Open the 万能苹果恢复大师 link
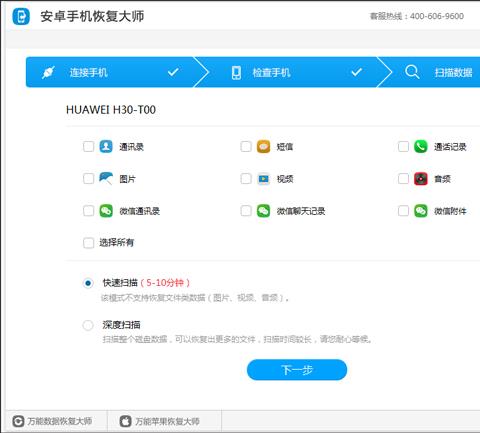 [x=160, y=421]
